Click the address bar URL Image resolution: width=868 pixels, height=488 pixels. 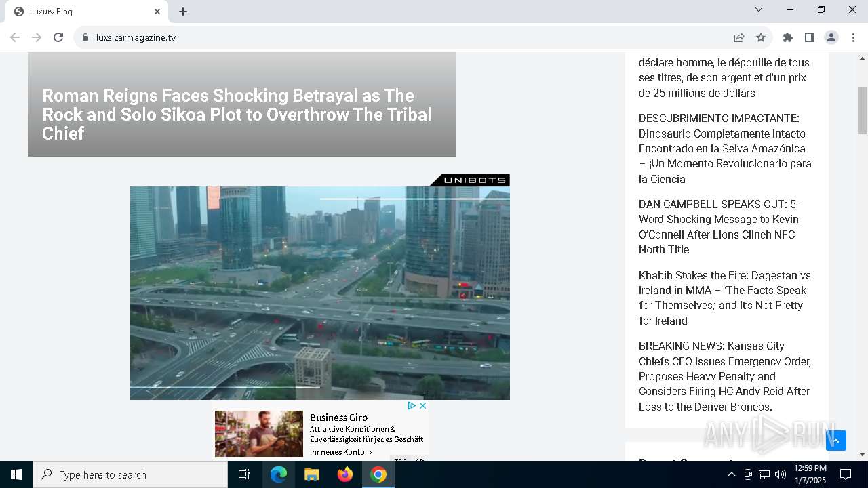[x=136, y=37]
